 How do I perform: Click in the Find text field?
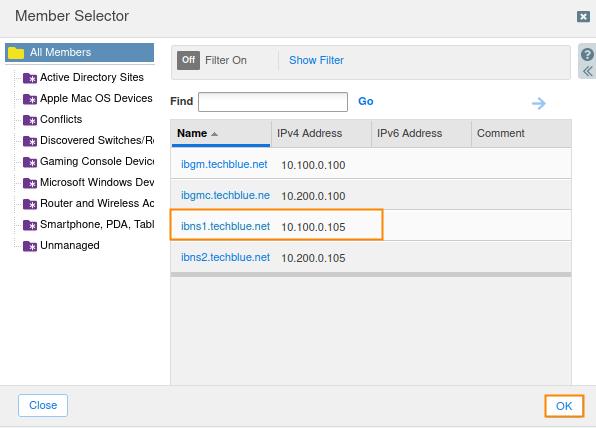coord(273,101)
